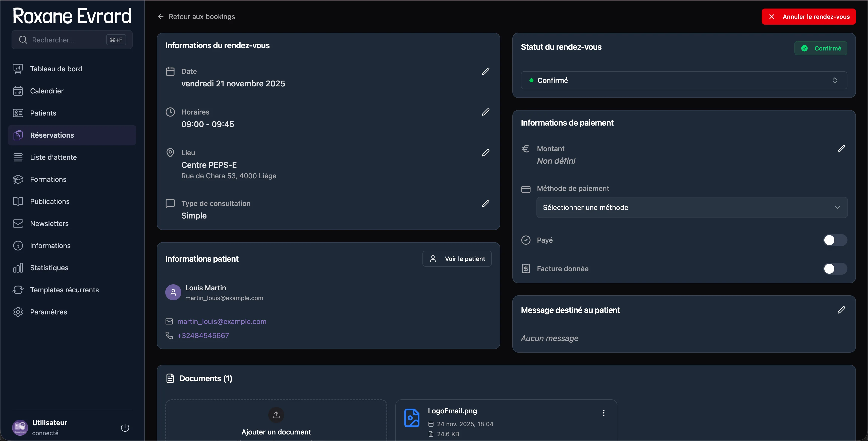Edit the Lieu location pencil icon
The height and width of the screenshot is (441, 868).
click(485, 153)
